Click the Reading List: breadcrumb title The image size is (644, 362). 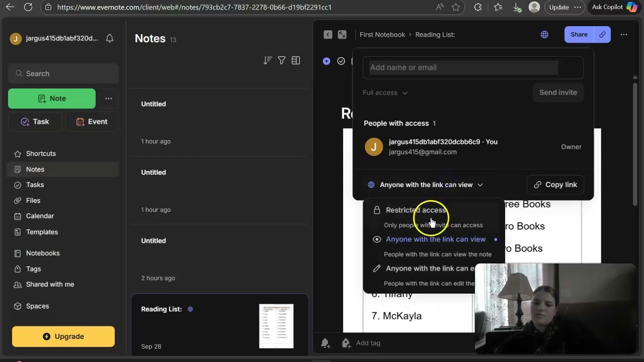tap(435, 34)
